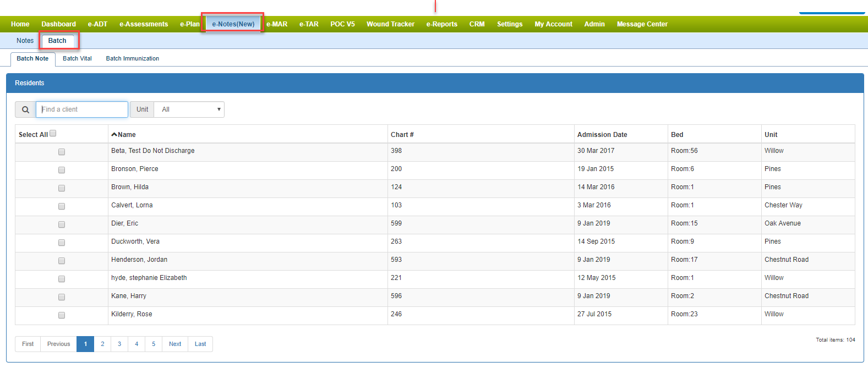This screenshot has width=868, height=368.
Task: Switch to the Batch Vital tab
Action: pyautogui.click(x=77, y=58)
